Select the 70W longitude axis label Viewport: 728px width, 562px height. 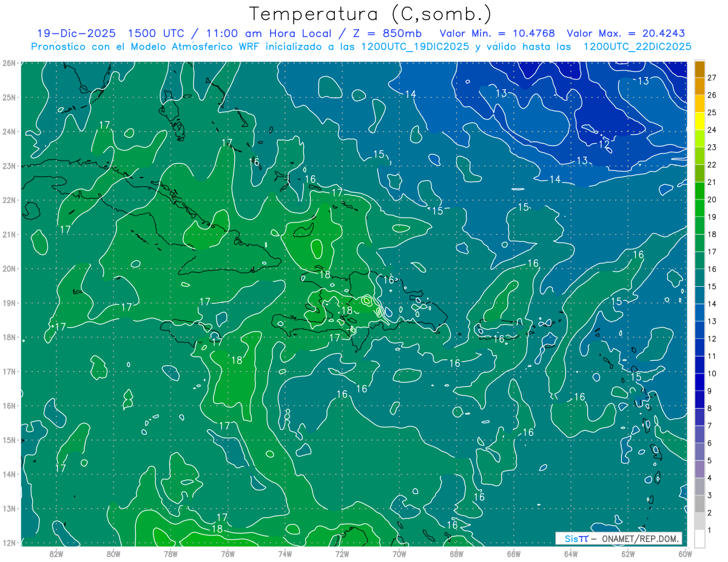pos(399,554)
